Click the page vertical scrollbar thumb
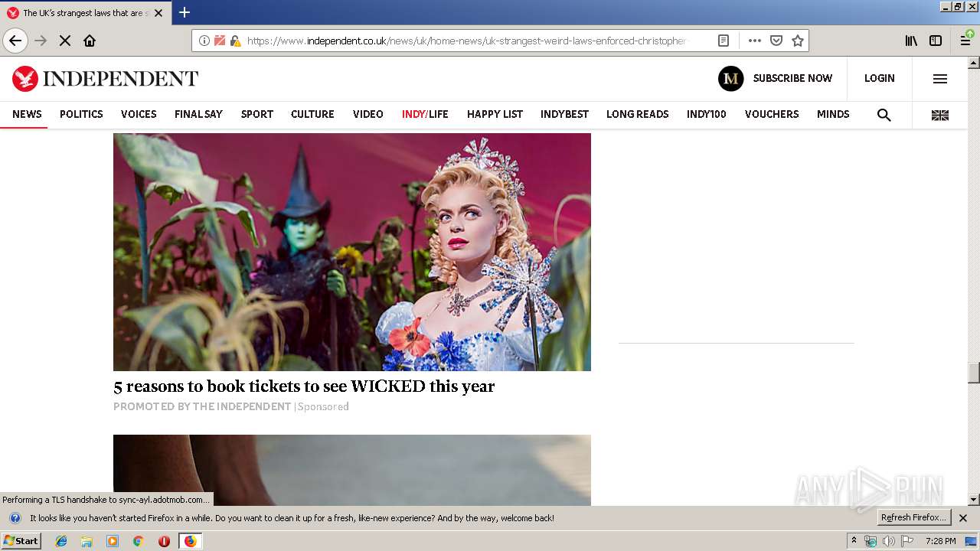The height and width of the screenshot is (551, 980). pyautogui.click(x=974, y=372)
